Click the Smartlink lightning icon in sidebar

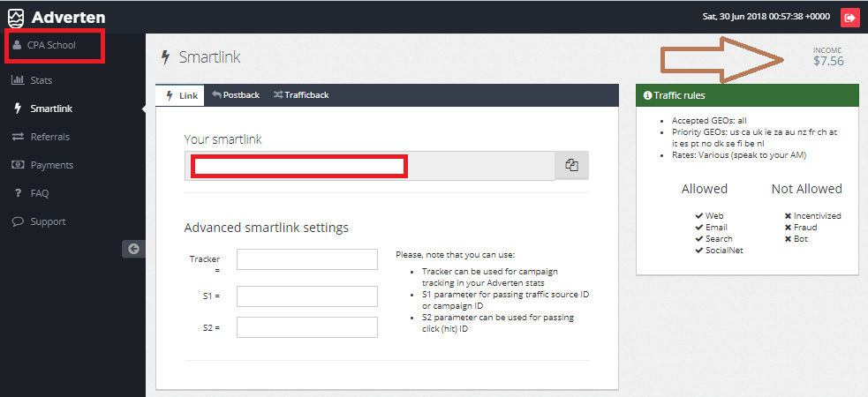[17, 109]
